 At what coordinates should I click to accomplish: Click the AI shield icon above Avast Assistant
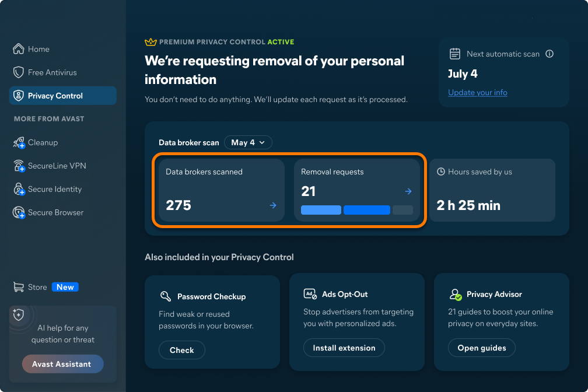point(19,315)
